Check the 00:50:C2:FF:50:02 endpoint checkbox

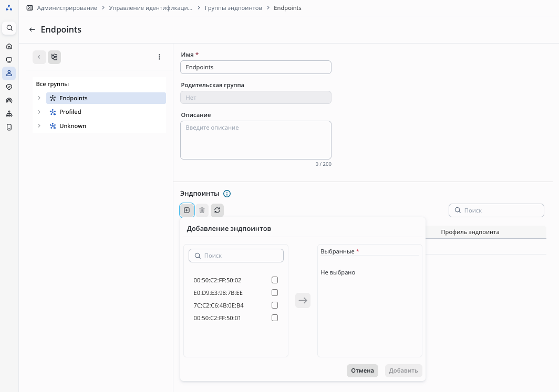click(x=274, y=280)
